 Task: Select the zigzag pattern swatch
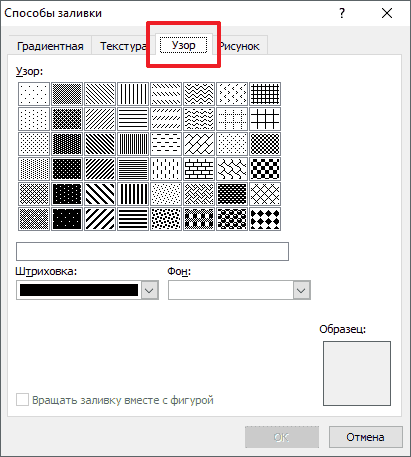[x=199, y=94]
